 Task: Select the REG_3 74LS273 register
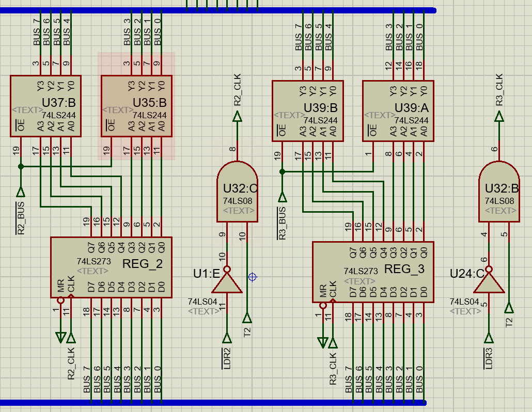coord(373,272)
